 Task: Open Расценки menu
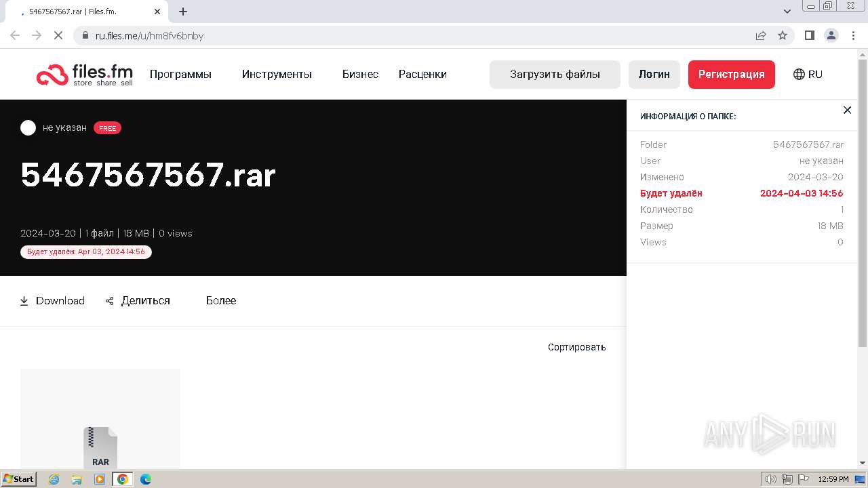422,75
